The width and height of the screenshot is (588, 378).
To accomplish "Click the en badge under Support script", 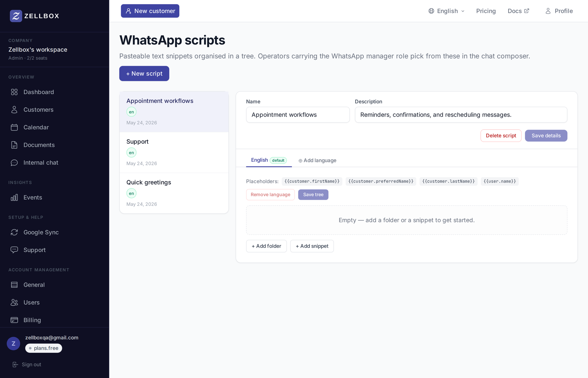I will (x=131, y=153).
